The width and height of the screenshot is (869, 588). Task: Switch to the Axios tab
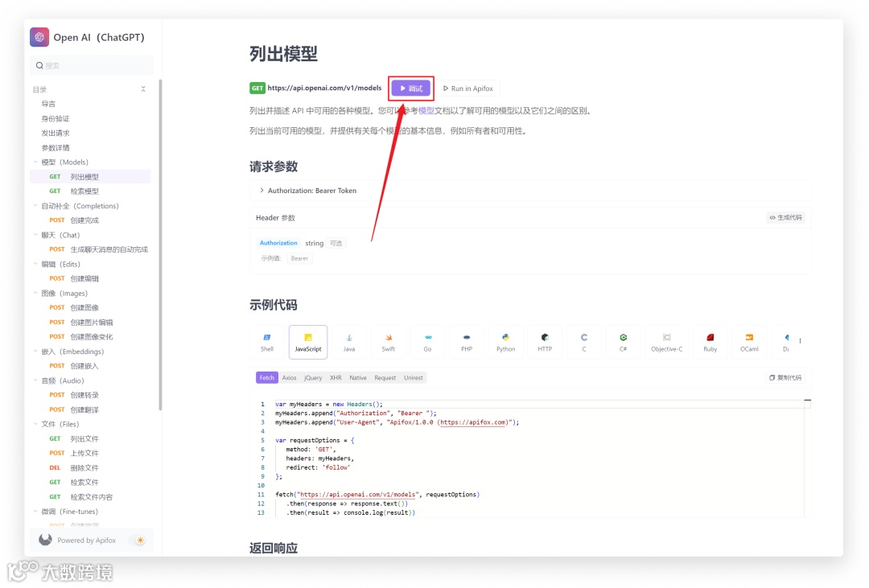tap(290, 377)
